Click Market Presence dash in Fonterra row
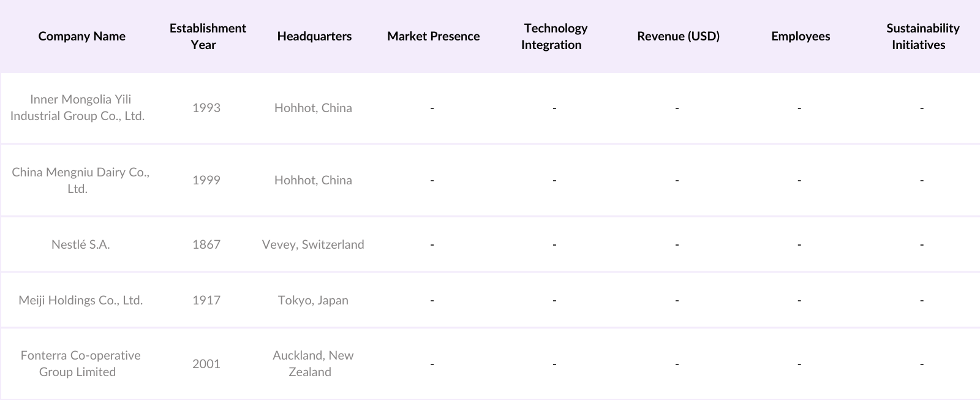Image resolution: width=980 pixels, height=400 pixels. [432, 364]
